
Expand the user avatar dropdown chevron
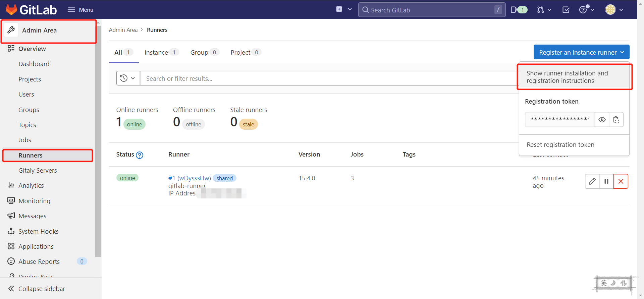621,10
